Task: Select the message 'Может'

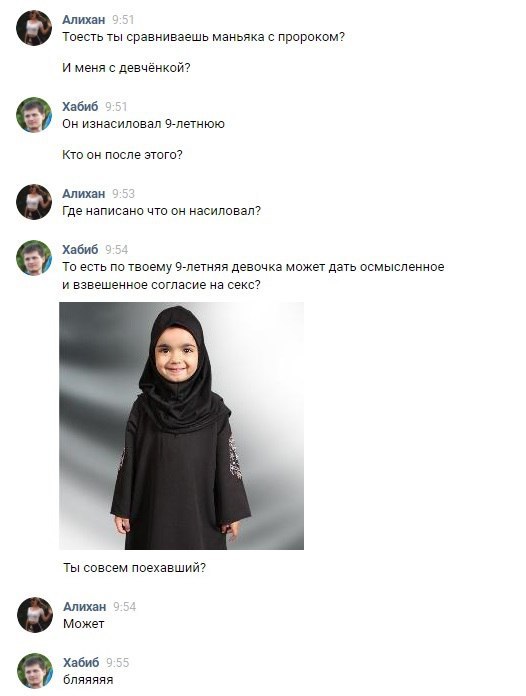Action: 83,624
